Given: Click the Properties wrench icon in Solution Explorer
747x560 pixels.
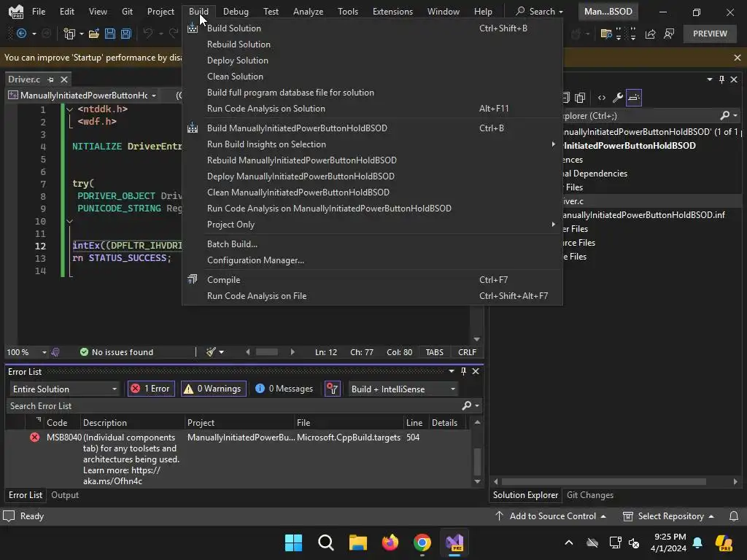Looking at the screenshot, I should pyautogui.click(x=617, y=98).
